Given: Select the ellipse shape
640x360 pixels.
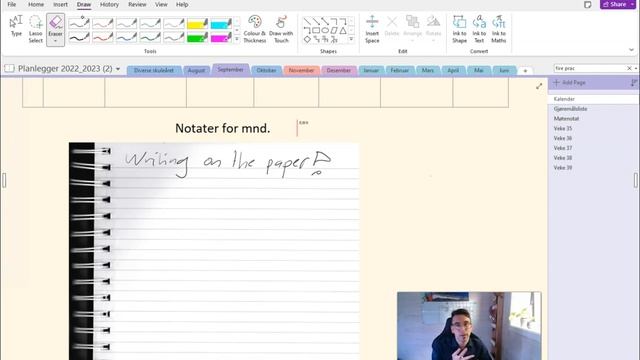Looking at the screenshot, I should pos(325,30).
